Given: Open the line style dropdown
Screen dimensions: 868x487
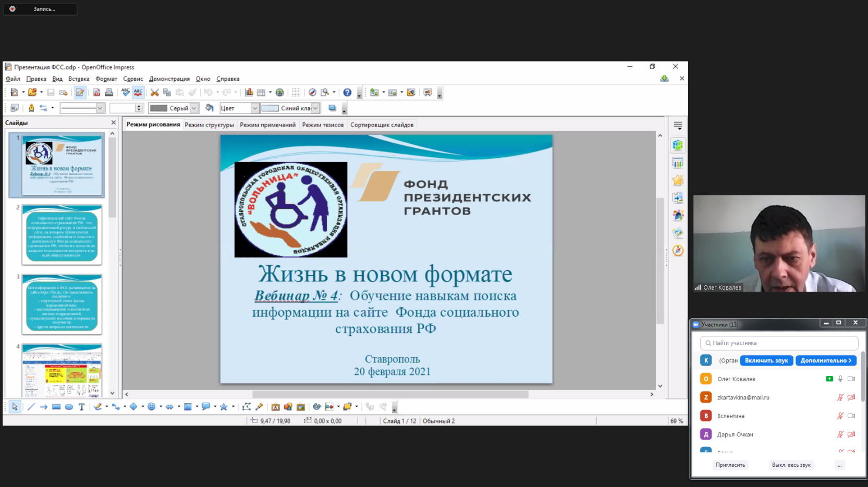Looking at the screenshot, I should (100, 108).
